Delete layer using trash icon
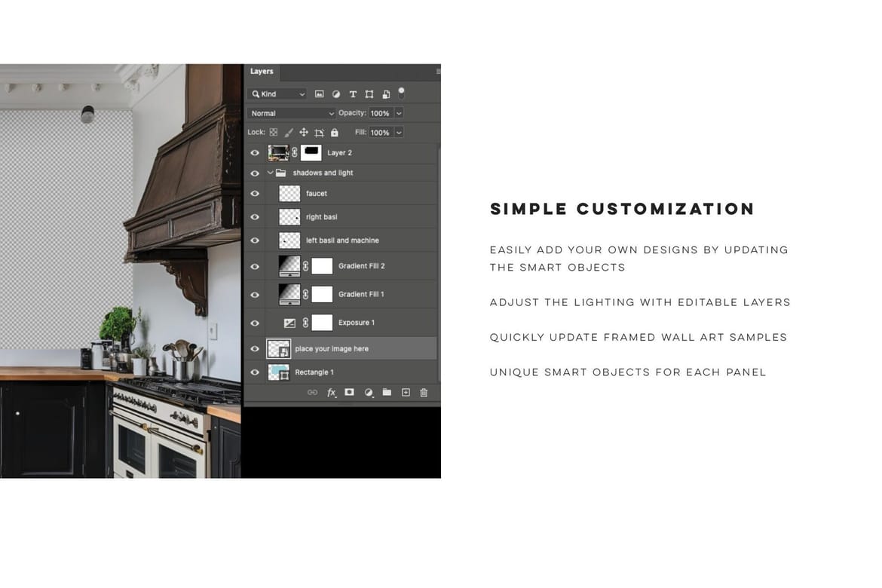 point(424,392)
